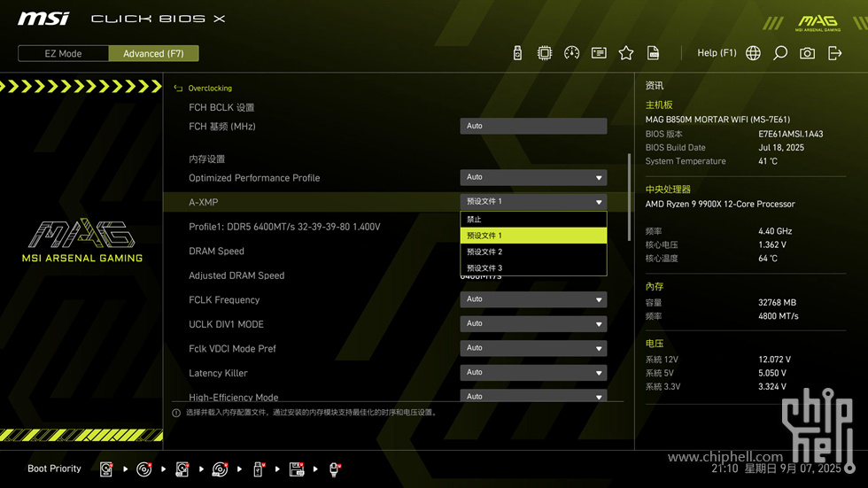Screen dimensions: 868x488
Task: Click MAG B850M MORTAR WIFI board name
Action: click(x=717, y=120)
